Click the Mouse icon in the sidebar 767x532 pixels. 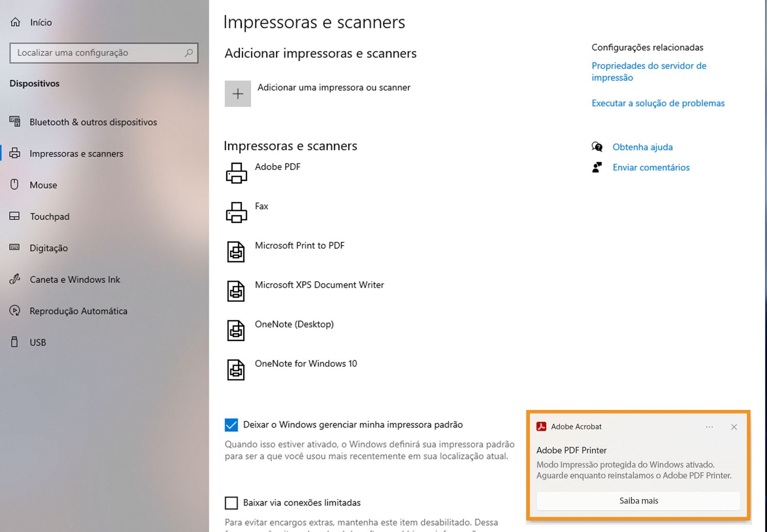tap(14, 185)
